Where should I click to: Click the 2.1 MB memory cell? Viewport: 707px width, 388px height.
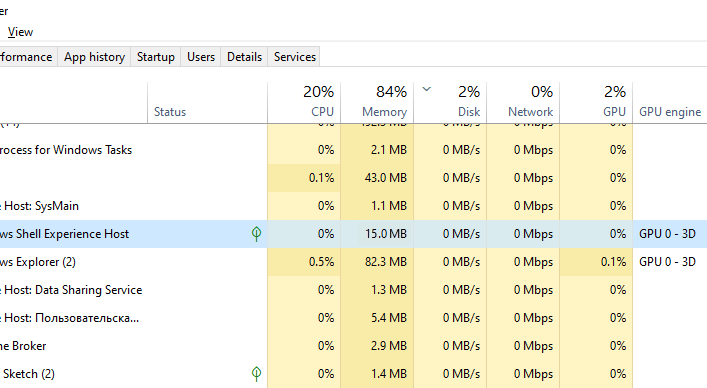(377, 150)
